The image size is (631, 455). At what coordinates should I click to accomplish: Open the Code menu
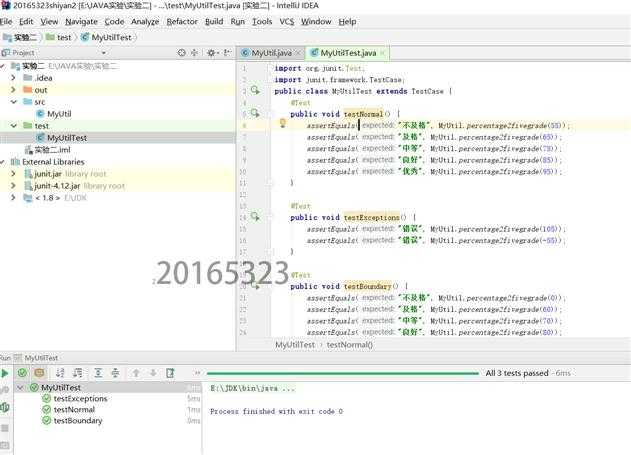114,21
